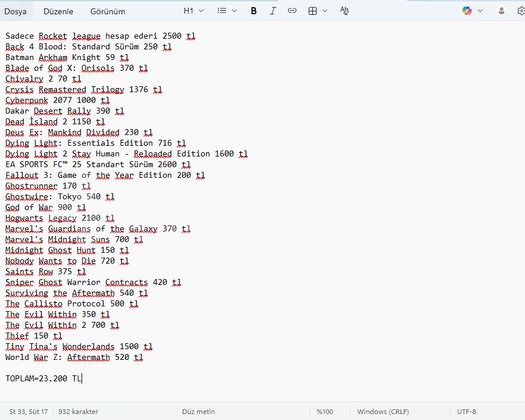Expand the table options dropdown arrow
This screenshot has height=420, width=525.
pos(324,11)
